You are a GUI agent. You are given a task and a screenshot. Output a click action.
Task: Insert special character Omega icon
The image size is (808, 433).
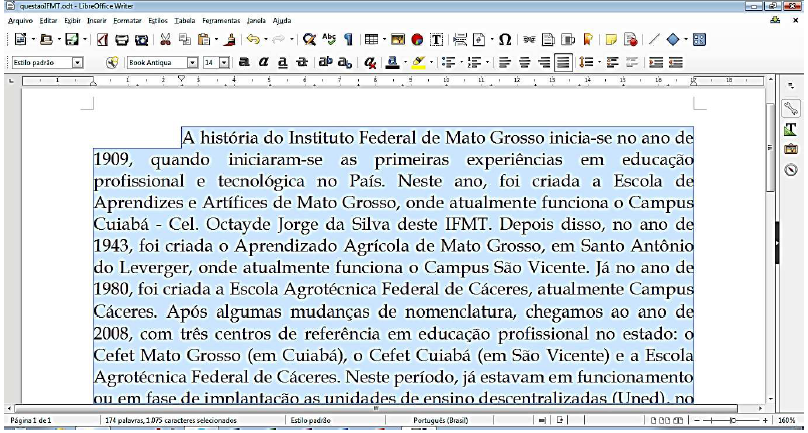coord(506,40)
